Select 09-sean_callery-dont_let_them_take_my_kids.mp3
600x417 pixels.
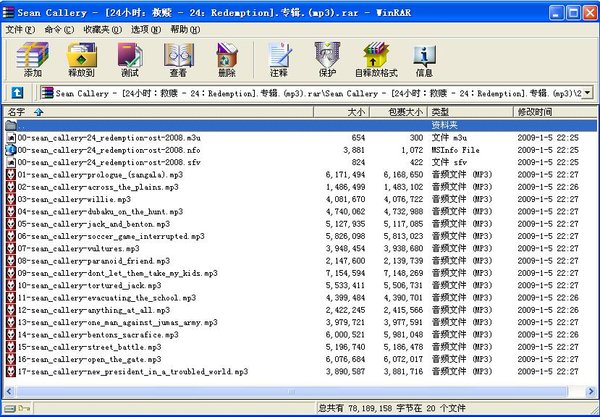point(117,273)
